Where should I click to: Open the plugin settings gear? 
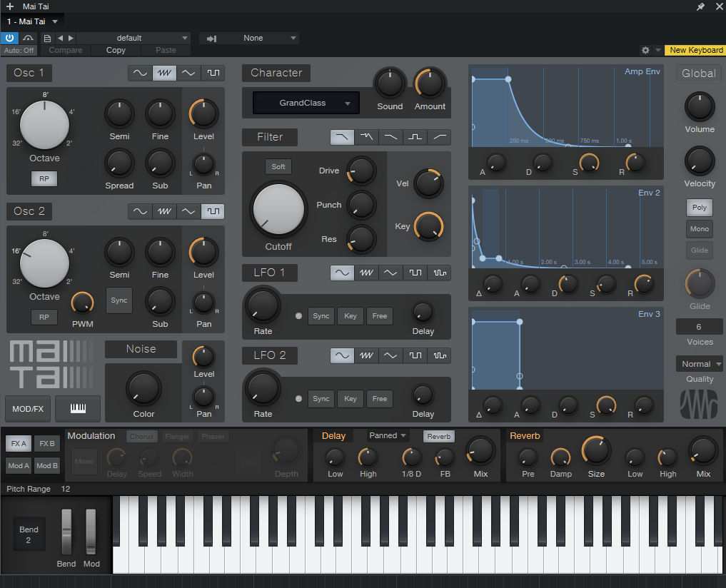645,50
